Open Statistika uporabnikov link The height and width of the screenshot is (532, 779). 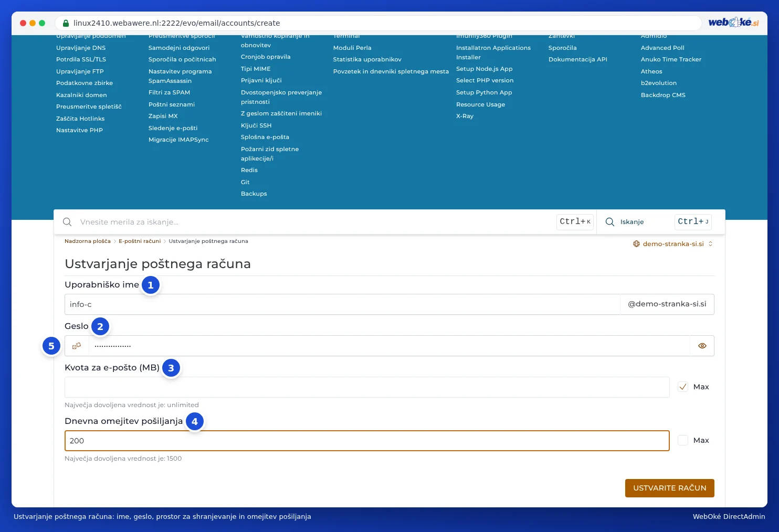coord(367,59)
